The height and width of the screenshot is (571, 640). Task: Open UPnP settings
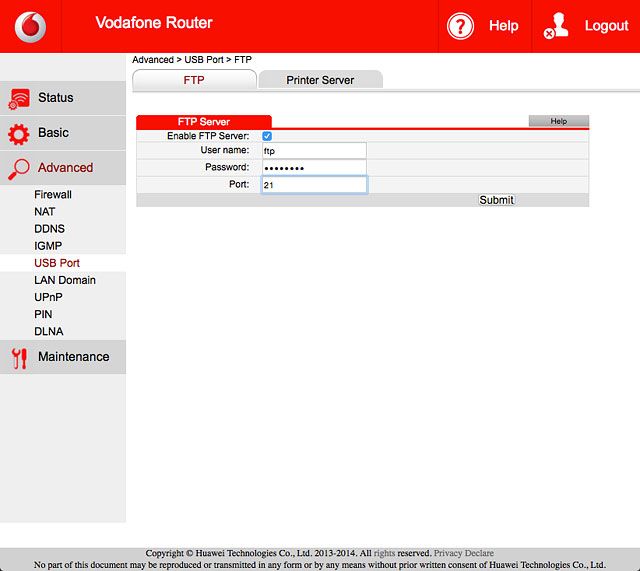pos(49,297)
